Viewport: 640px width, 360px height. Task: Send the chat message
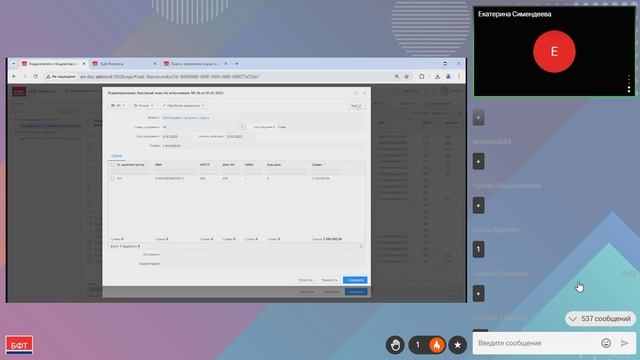click(624, 343)
